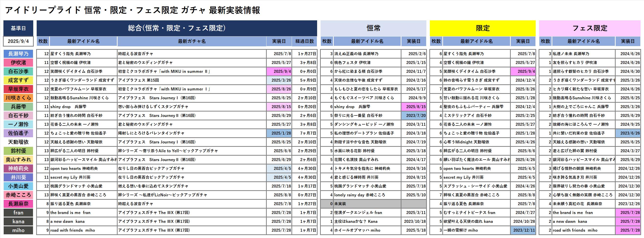644x238 pixels.
Task: Click the 基準日 date field showing 2025/9/4
Action: pyautogui.click(x=18, y=41)
